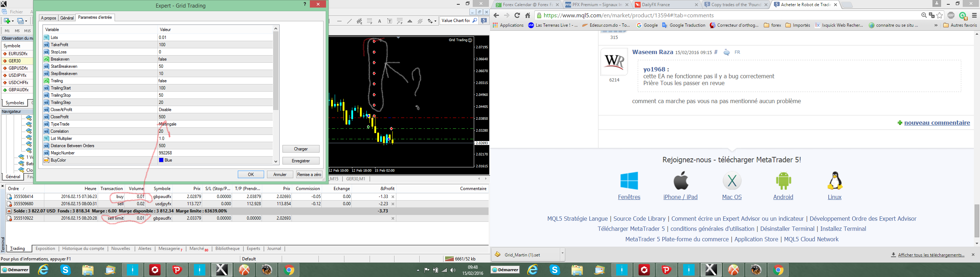Switch to the Forex Calendar Chrome tab
This screenshot has height=277, width=980.
coord(527,5)
